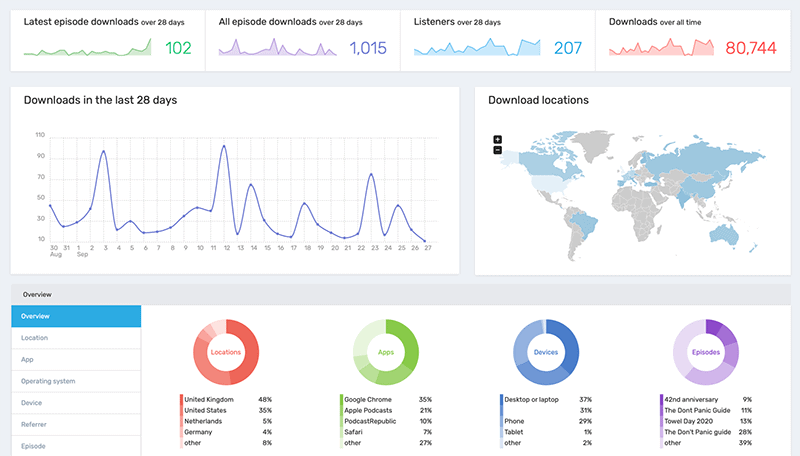Select the Apple Podcasts legend row
Viewport: 800px width, 456px height.
[386, 410]
